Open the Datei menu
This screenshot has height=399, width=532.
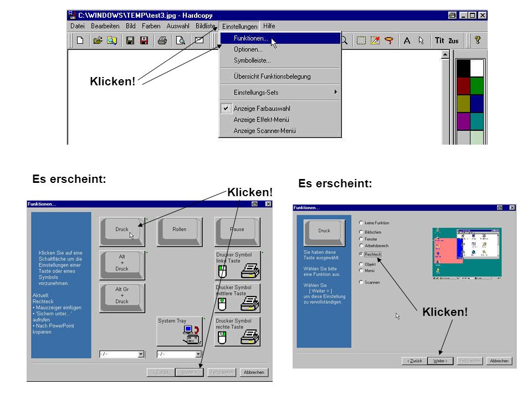tap(78, 26)
